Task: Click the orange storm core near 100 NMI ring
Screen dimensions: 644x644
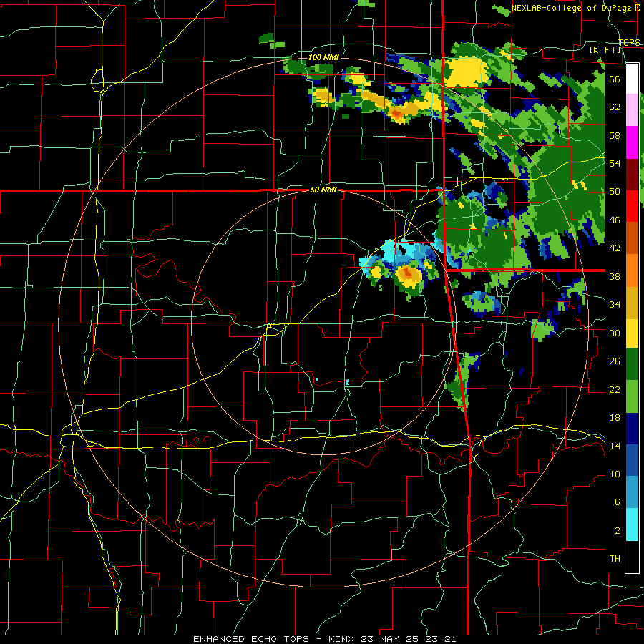Action: pos(398,114)
